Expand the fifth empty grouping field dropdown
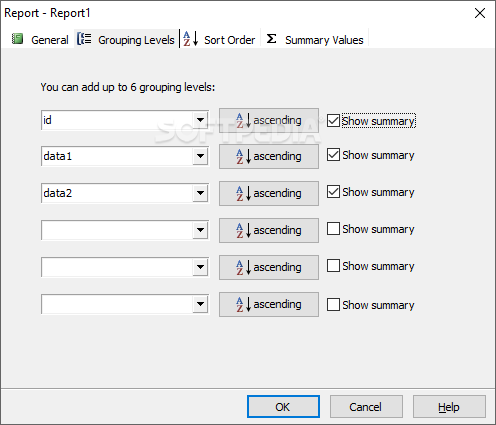The image size is (496, 425). [x=200, y=267]
